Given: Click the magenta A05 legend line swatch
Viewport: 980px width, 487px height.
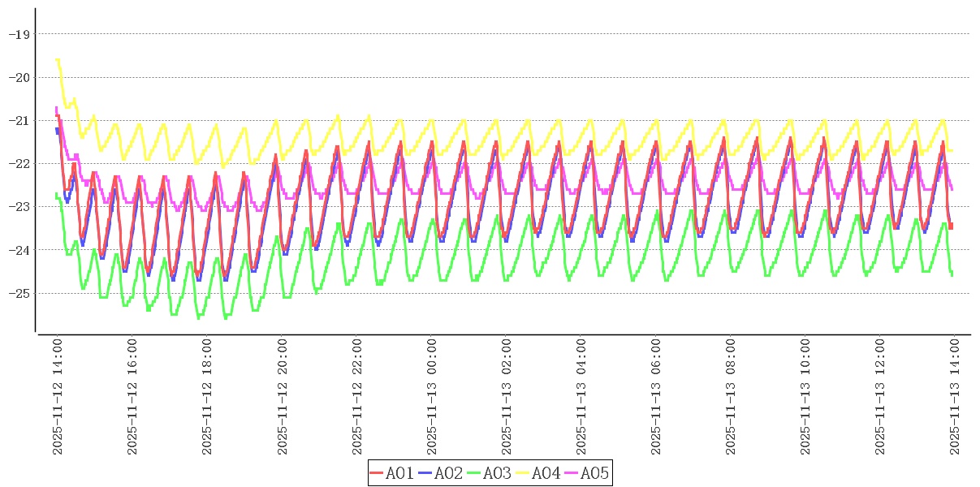Looking at the screenshot, I should (572, 473).
